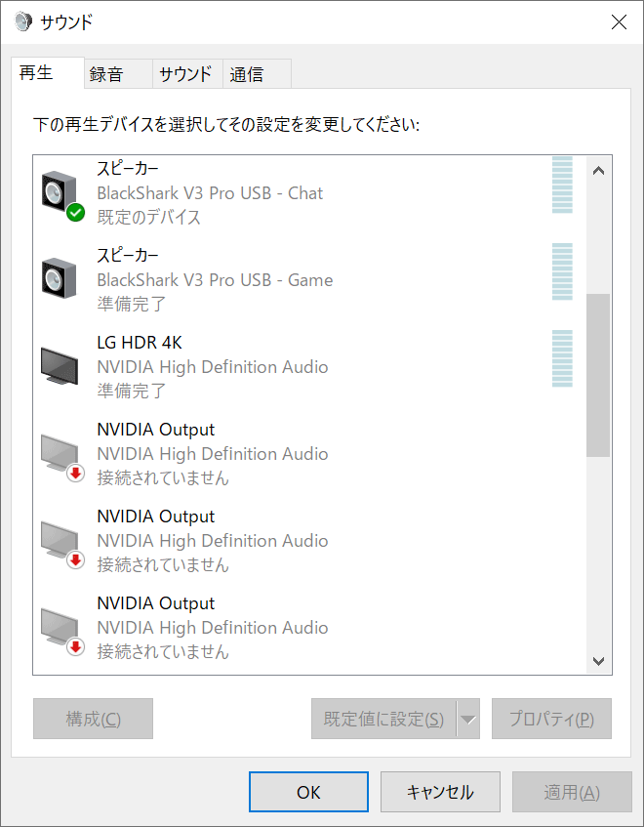Open the 通信 tab

[x=246, y=74]
